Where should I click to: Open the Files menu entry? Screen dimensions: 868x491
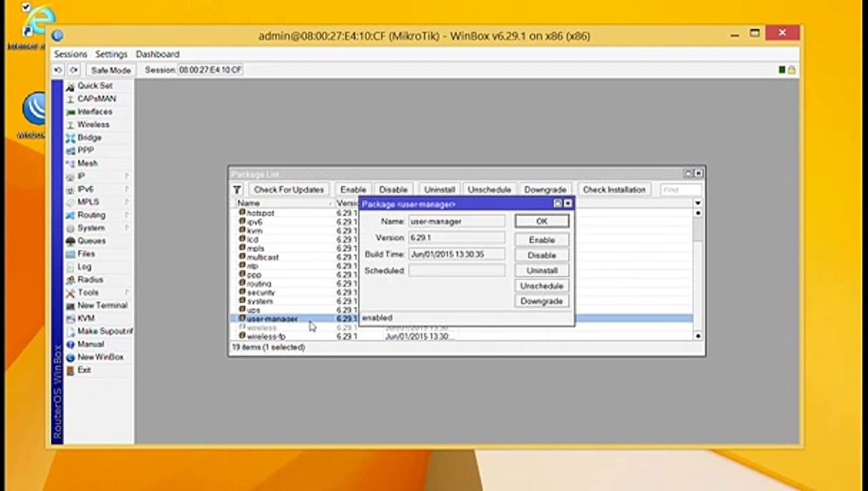coord(86,254)
